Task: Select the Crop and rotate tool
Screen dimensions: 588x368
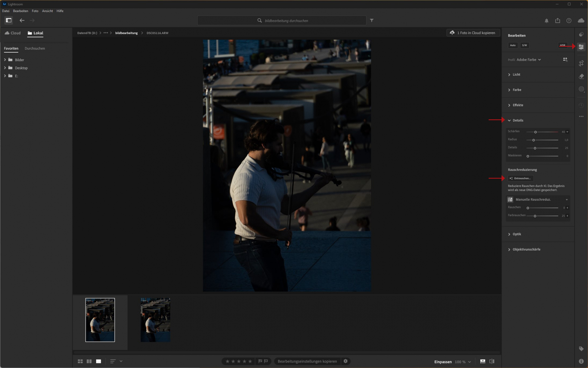Action: (x=581, y=63)
